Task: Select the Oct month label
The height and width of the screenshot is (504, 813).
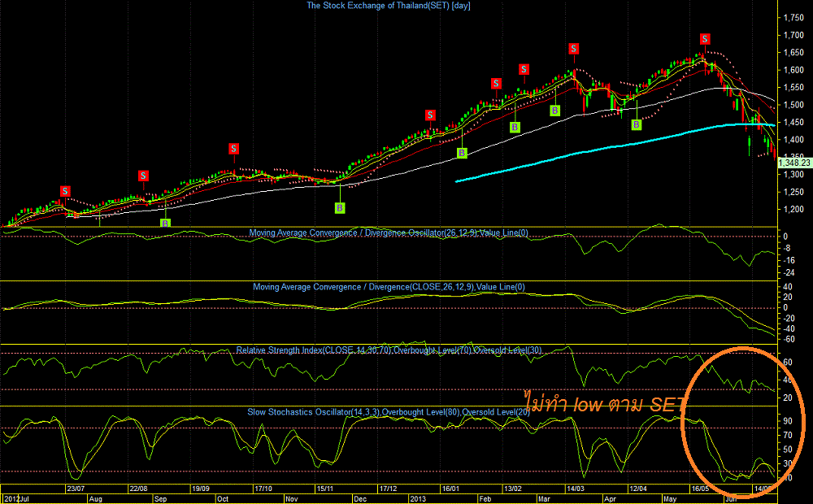Action: click(x=223, y=499)
